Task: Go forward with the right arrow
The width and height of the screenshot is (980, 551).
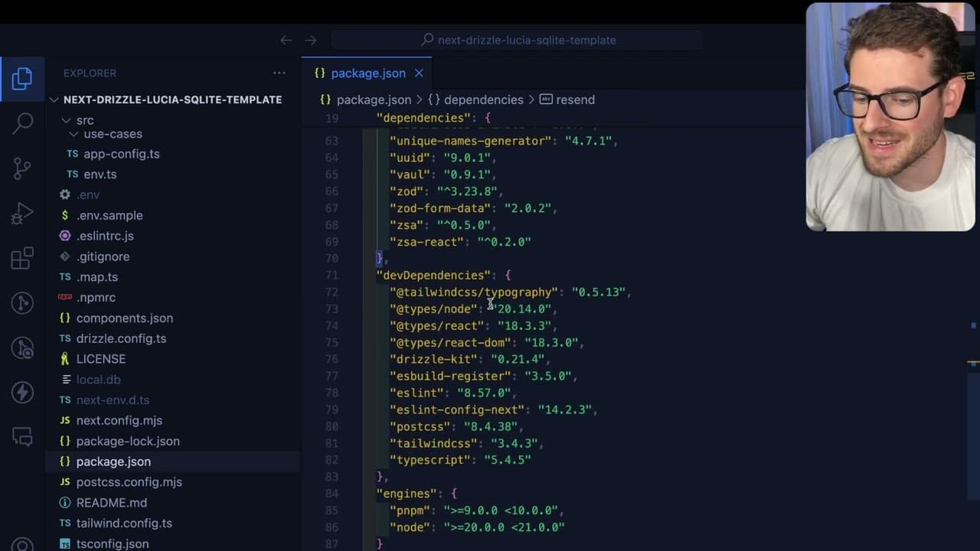Action: coord(311,40)
